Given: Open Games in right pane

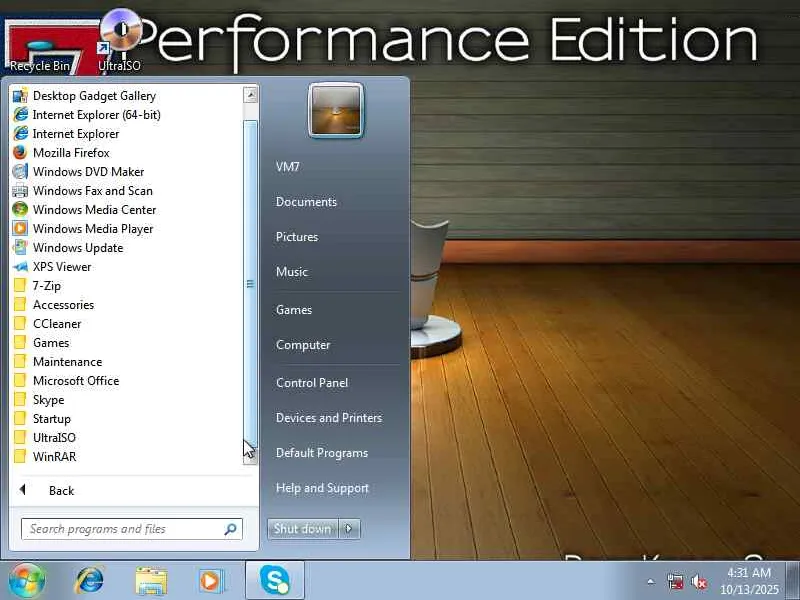Looking at the screenshot, I should (x=294, y=310).
